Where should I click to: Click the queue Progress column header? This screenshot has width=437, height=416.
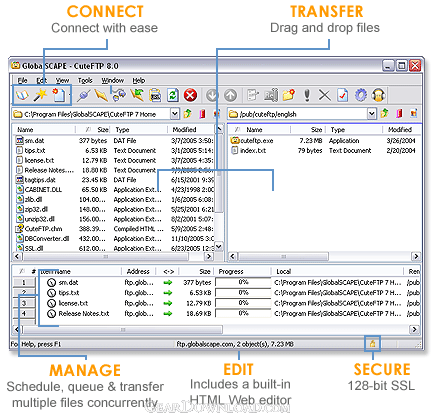[x=243, y=271]
